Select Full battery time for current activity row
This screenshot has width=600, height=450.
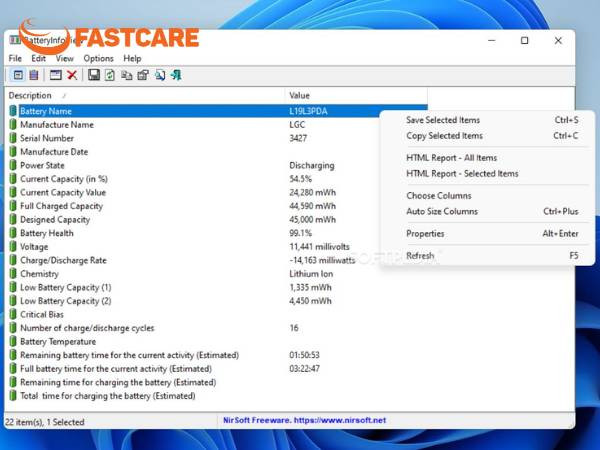pos(217,368)
